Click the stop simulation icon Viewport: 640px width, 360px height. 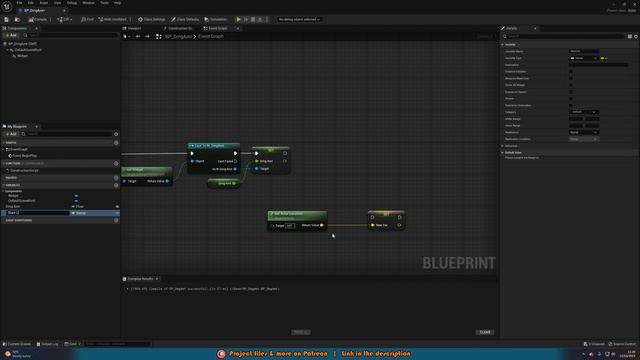(x=253, y=19)
